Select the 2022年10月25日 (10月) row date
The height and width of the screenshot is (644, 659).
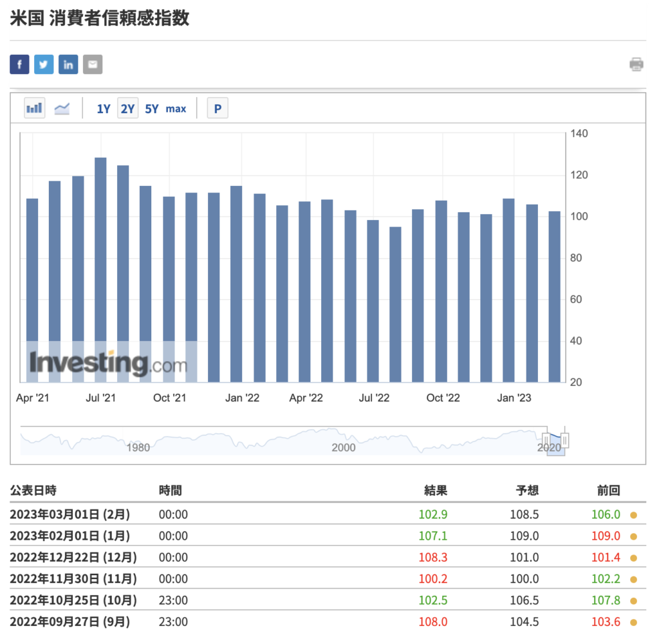pyautogui.click(x=73, y=600)
